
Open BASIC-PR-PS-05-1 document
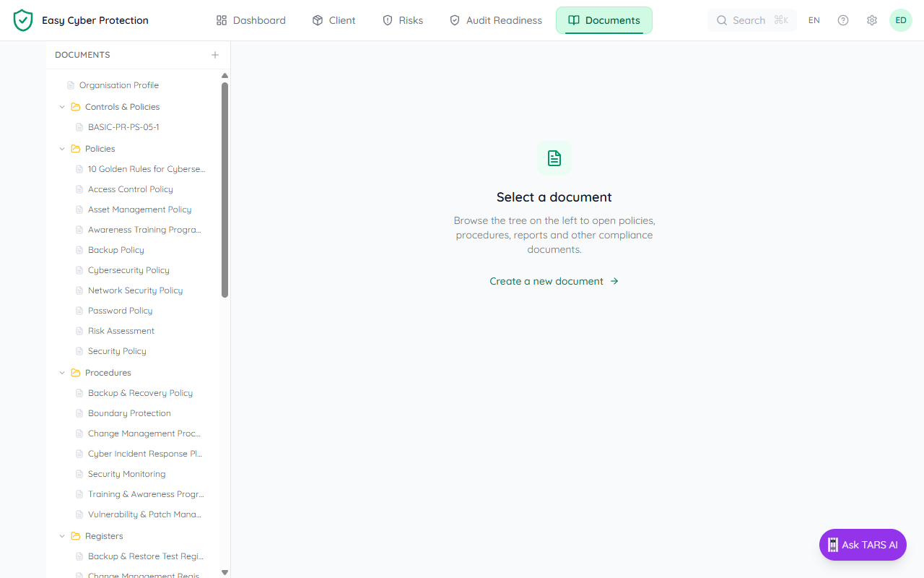coord(123,127)
